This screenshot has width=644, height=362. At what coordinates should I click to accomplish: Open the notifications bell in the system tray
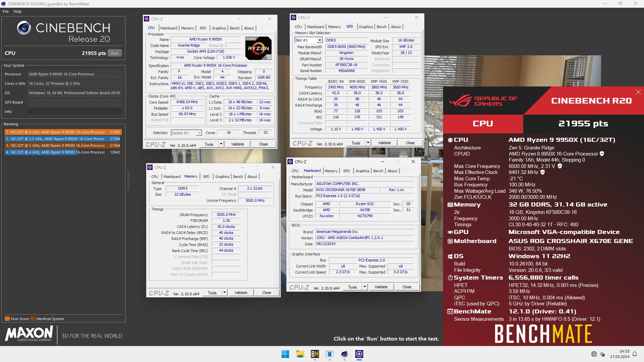pos(635,354)
